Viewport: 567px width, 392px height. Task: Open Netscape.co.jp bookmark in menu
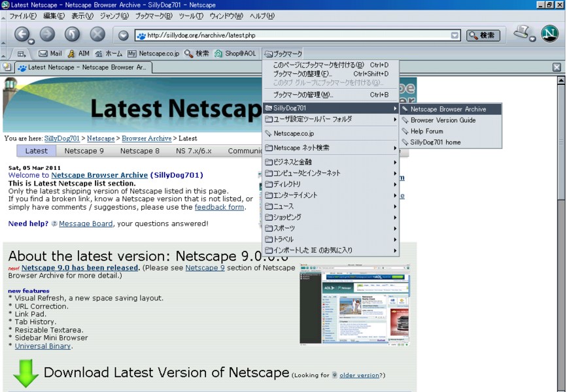click(x=330, y=133)
